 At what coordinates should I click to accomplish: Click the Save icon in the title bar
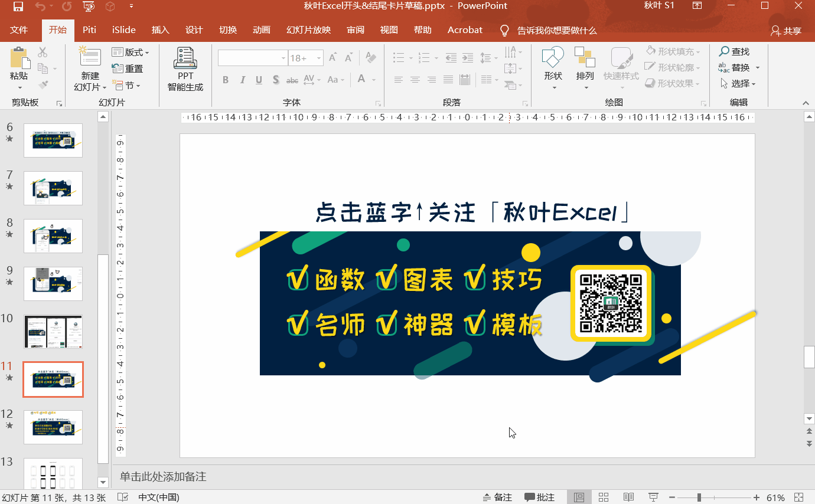(18, 6)
